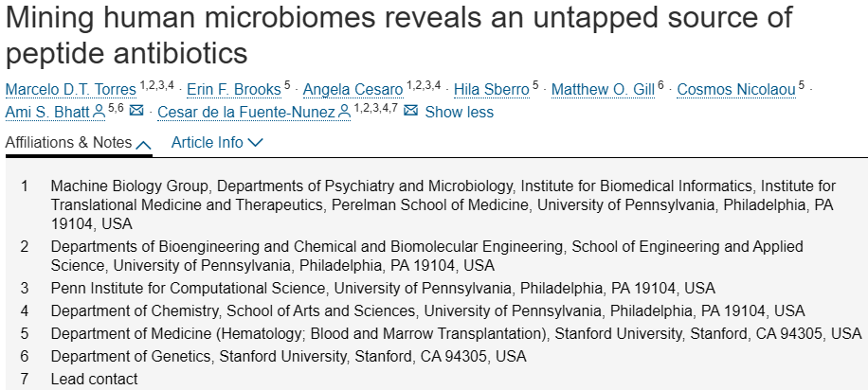Expand the Article Info chevron
The width and height of the screenshot is (868, 390).
(x=255, y=143)
